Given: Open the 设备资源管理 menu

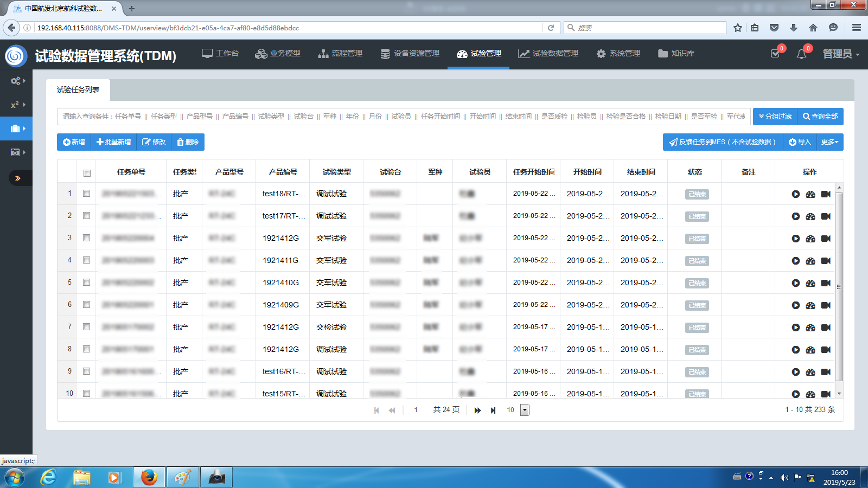Looking at the screenshot, I should pos(410,54).
